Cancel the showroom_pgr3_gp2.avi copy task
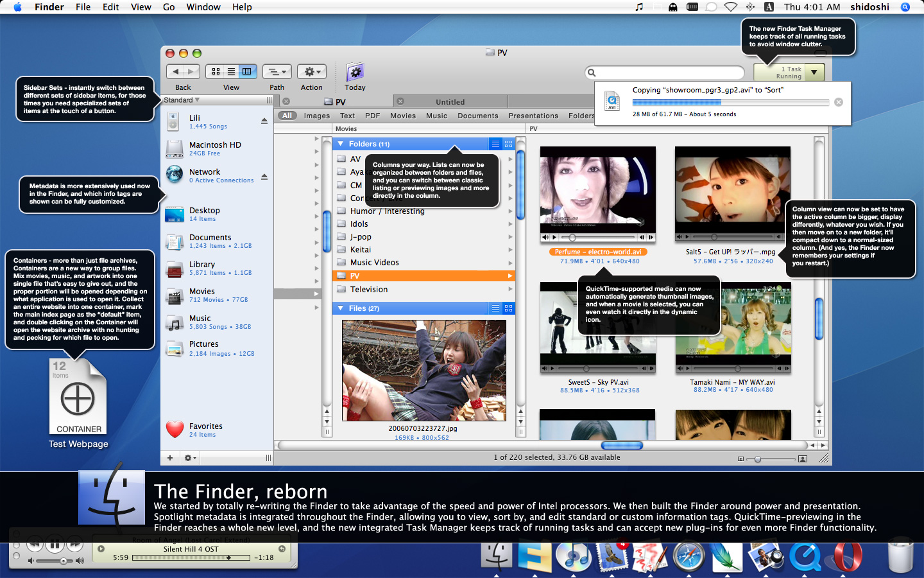The height and width of the screenshot is (578, 924). point(838,102)
